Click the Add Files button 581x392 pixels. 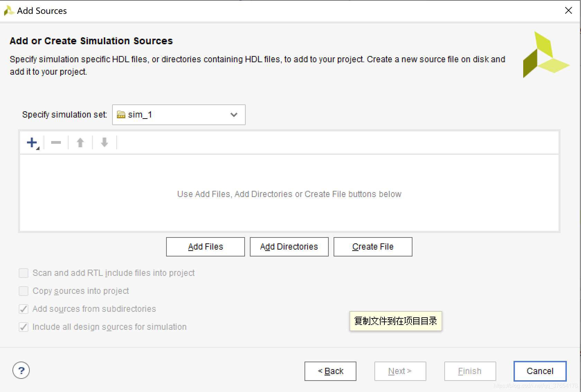pyautogui.click(x=206, y=247)
